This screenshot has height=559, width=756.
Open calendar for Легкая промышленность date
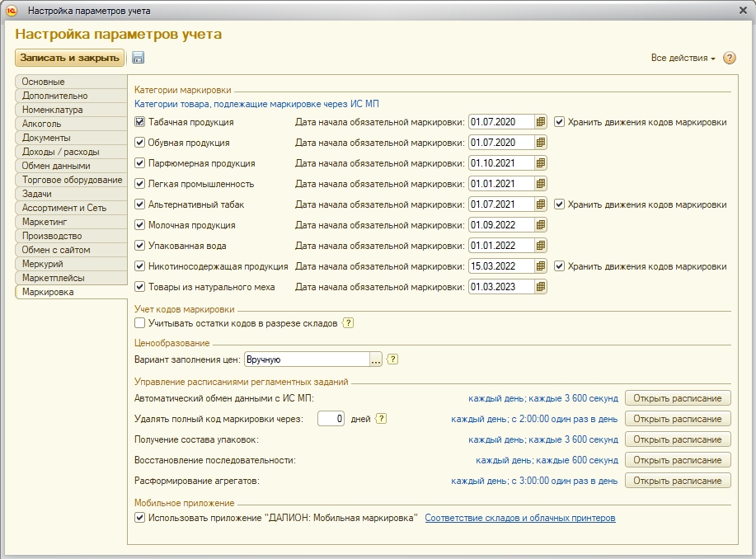point(541,184)
